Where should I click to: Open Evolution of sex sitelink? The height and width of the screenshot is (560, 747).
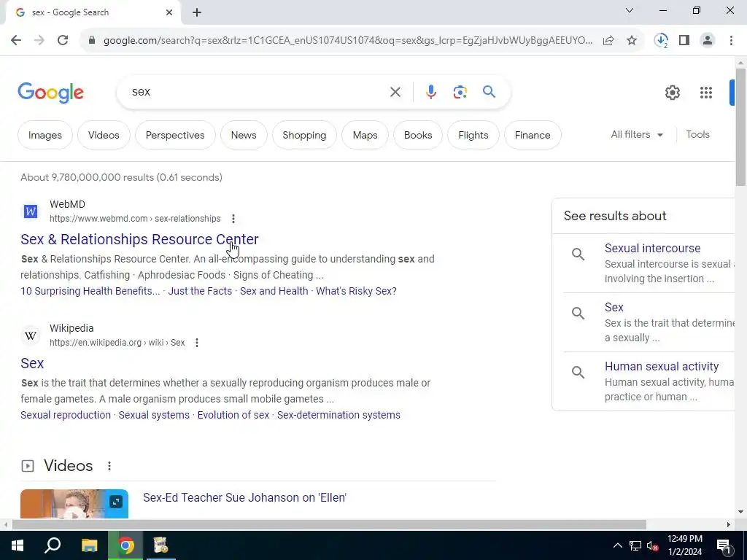[x=233, y=415]
